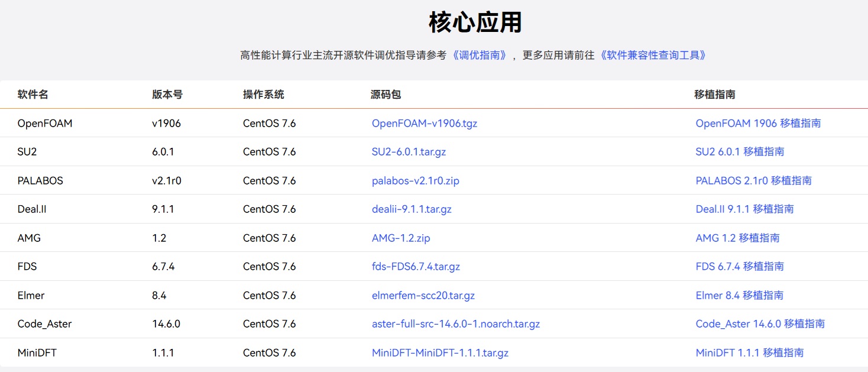Download OpenFOAM-v1906.tgz source package

[425, 123]
